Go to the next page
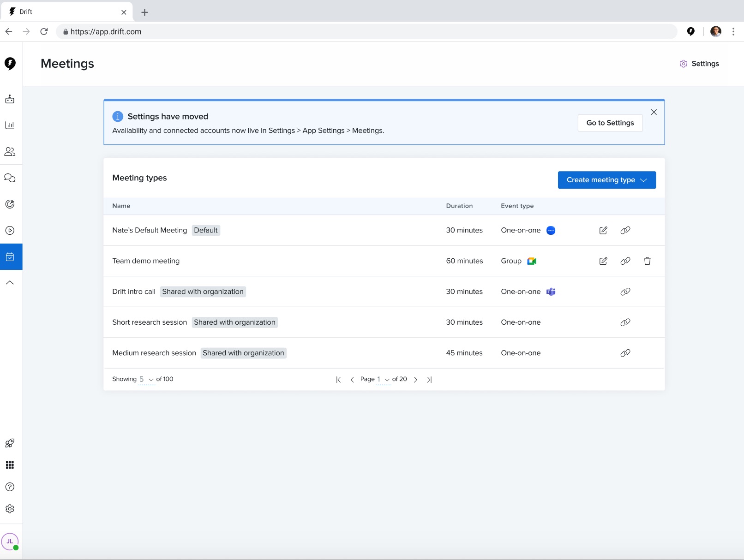The width and height of the screenshot is (744, 560). click(x=415, y=380)
